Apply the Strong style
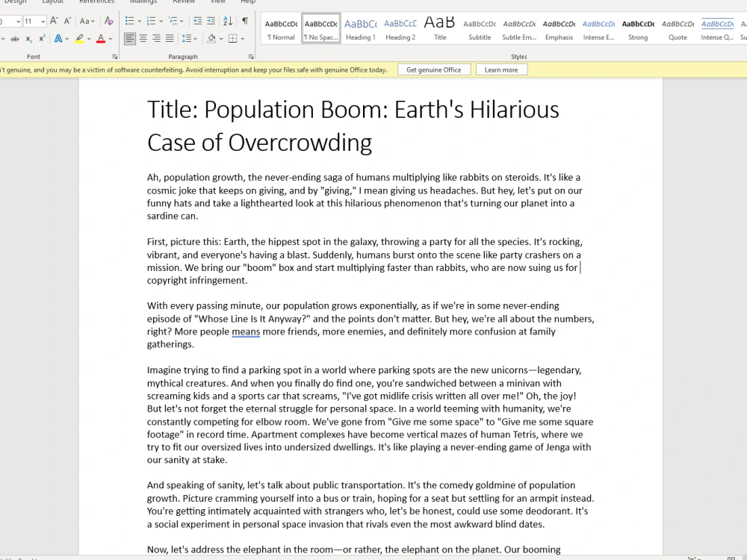The image size is (747, 560). pyautogui.click(x=638, y=28)
